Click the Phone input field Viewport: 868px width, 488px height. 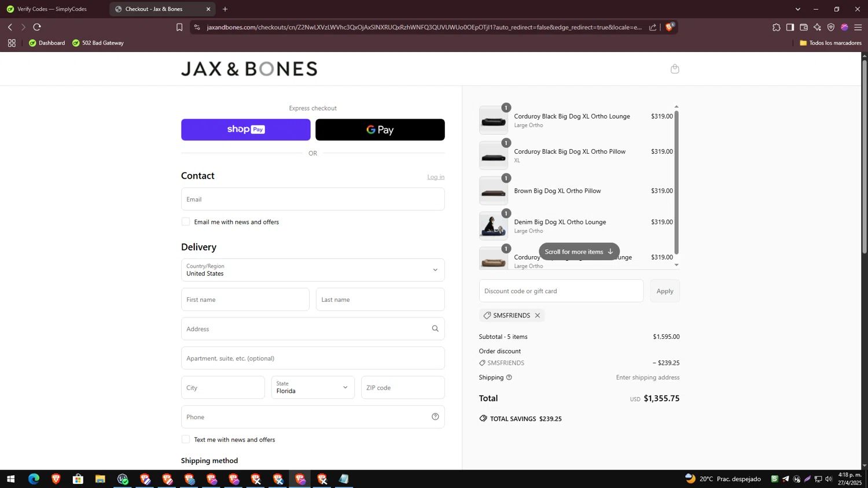[x=313, y=417]
